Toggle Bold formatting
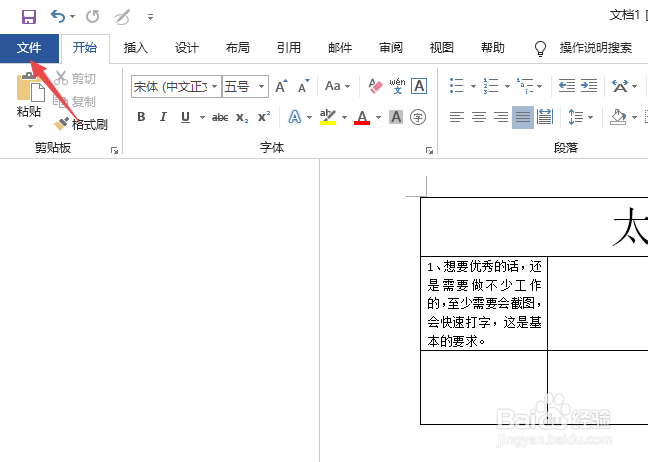The image size is (648, 462). [141, 117]
